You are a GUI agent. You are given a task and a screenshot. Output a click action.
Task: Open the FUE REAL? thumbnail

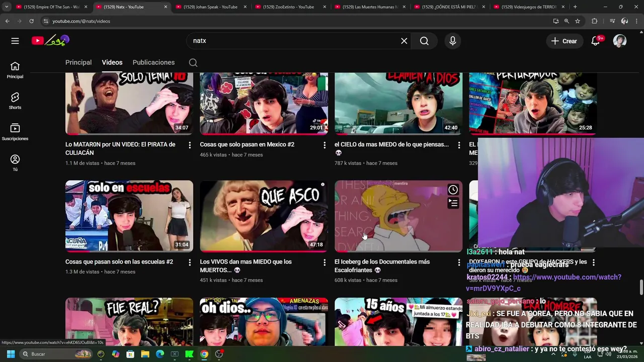pyautogui.click(x=129, y=322)
